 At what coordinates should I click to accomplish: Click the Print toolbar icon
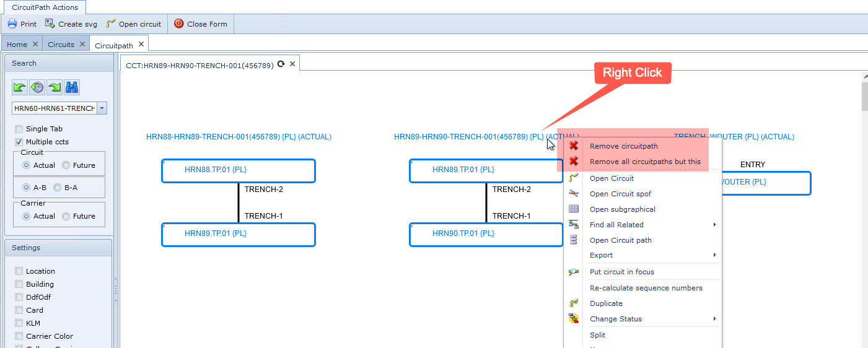(x=12, y=24)
